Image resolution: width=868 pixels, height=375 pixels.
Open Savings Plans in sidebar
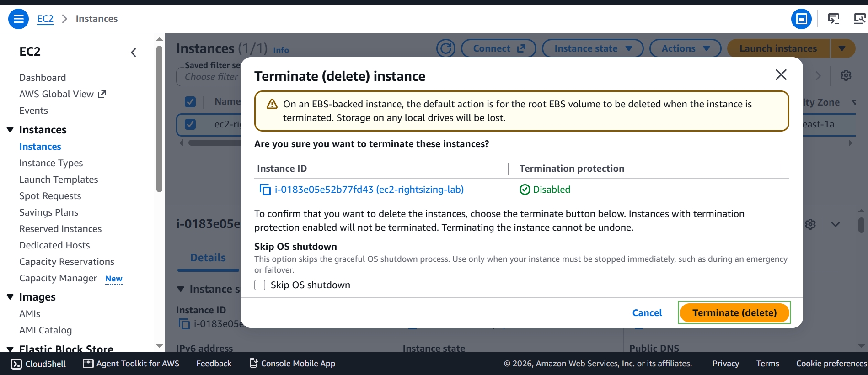(48, 212)
